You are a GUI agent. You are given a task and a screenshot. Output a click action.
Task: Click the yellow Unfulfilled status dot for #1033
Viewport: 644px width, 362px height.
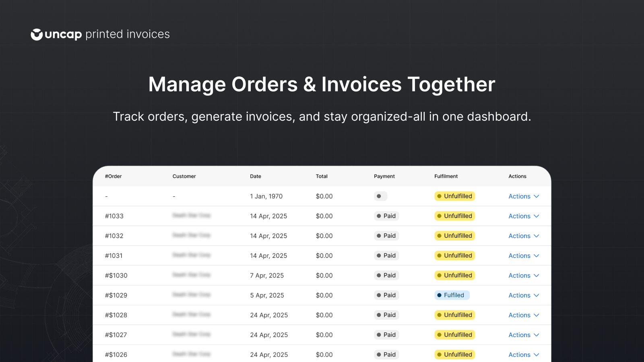(440, 216)
